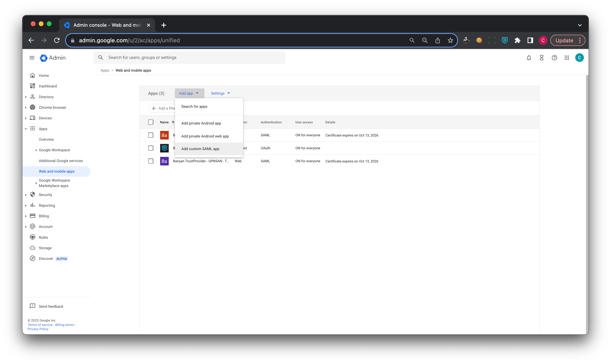Screen dimensions: 611x364
Task: Reload the page with refresh icon
Action: [x=57, y=41]
